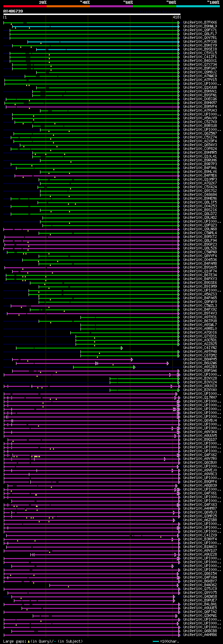Screen dimensions: 223x644
Task: Open hit UniRef100_B7FKK6
Action: click(200, 22)
